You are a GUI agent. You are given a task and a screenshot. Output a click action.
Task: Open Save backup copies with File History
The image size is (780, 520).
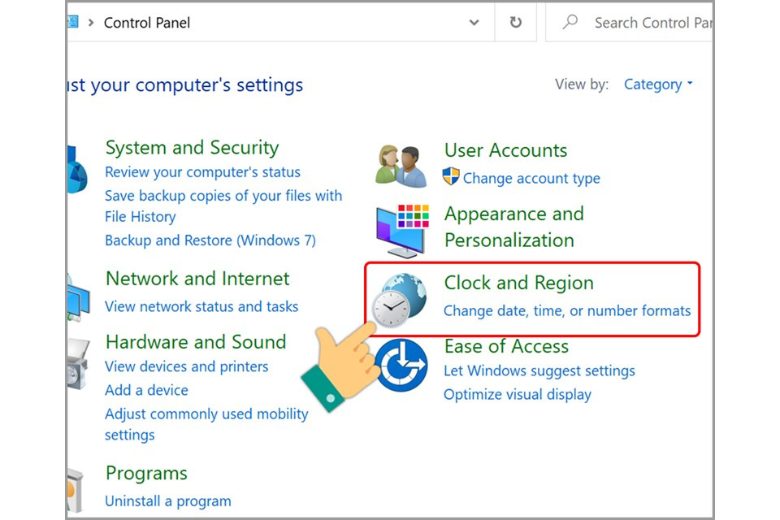click(x=223, y=206)
